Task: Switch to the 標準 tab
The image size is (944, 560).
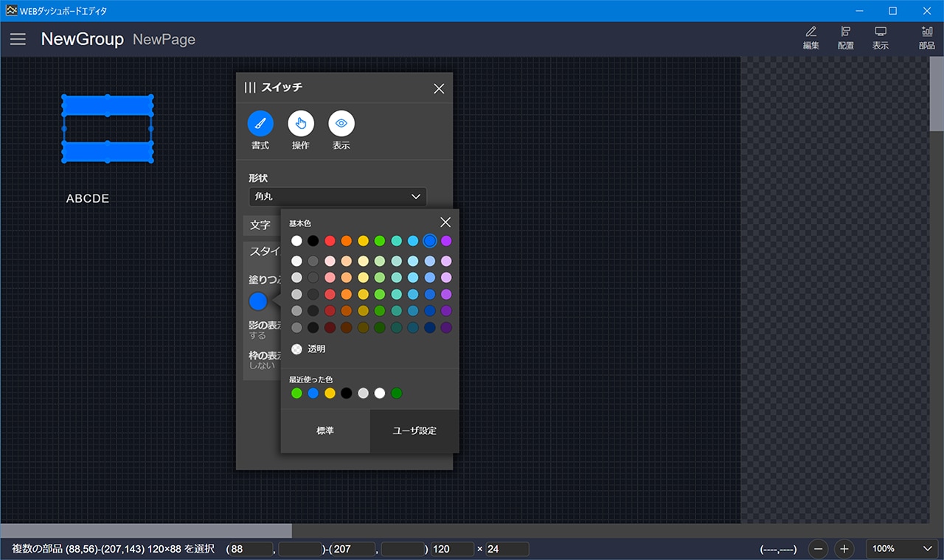Action: click(x=325, y=431)
